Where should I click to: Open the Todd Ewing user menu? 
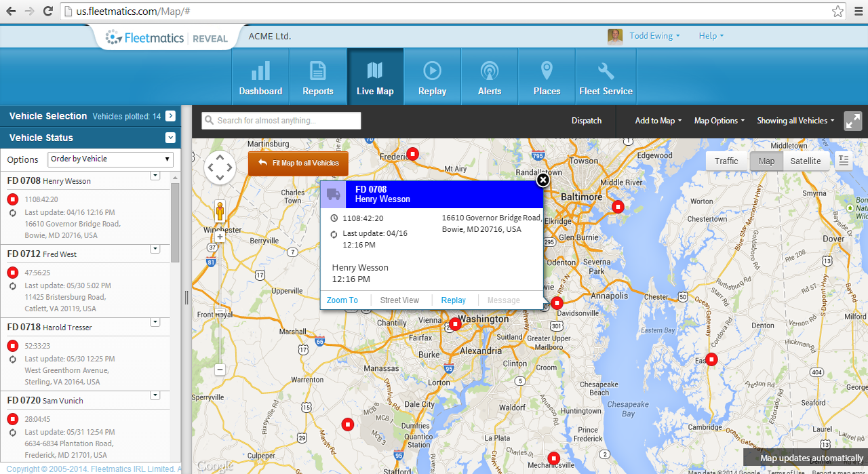pos(654,36)
